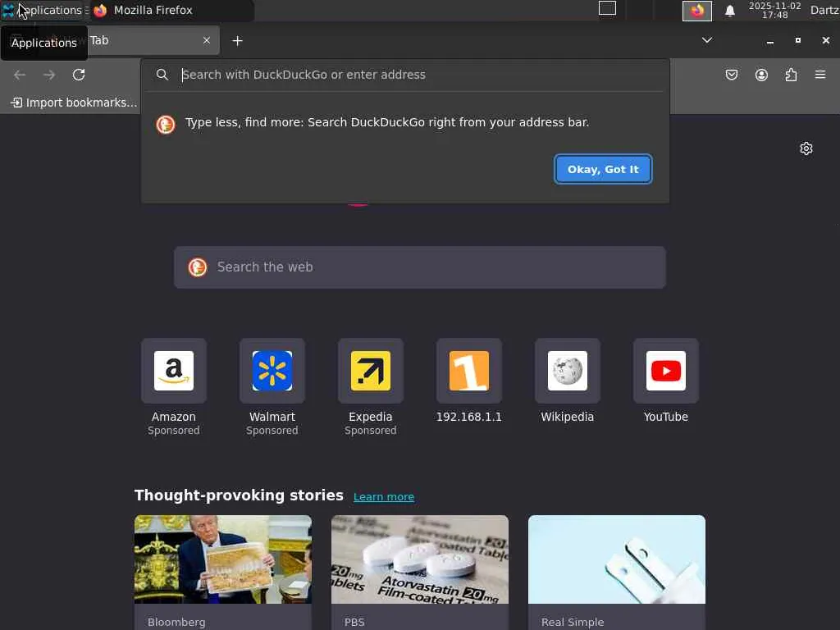Open the Real Simple story thumbnail
The width and height of the screenshot is (840, 630).
(617, 559)
